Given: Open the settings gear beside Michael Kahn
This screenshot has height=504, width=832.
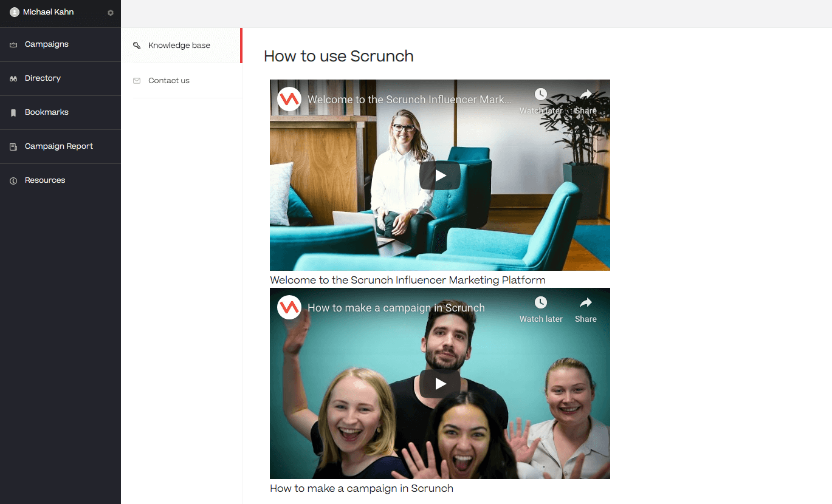Looking at the screenshot, I should [111, 13].
